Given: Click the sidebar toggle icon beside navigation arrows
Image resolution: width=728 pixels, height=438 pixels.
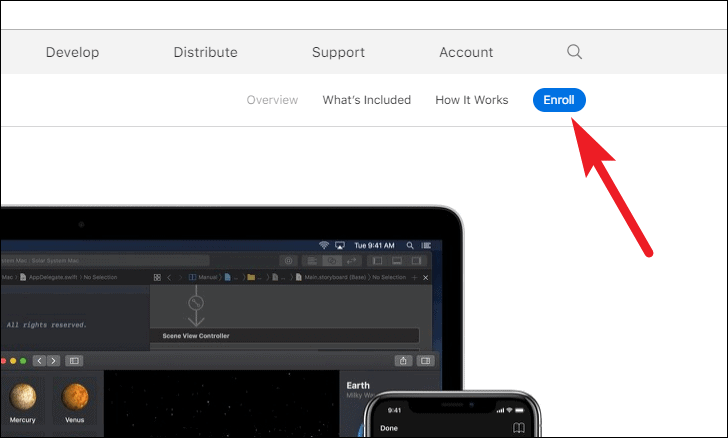Looking at the screenshot, I should 74,361.
